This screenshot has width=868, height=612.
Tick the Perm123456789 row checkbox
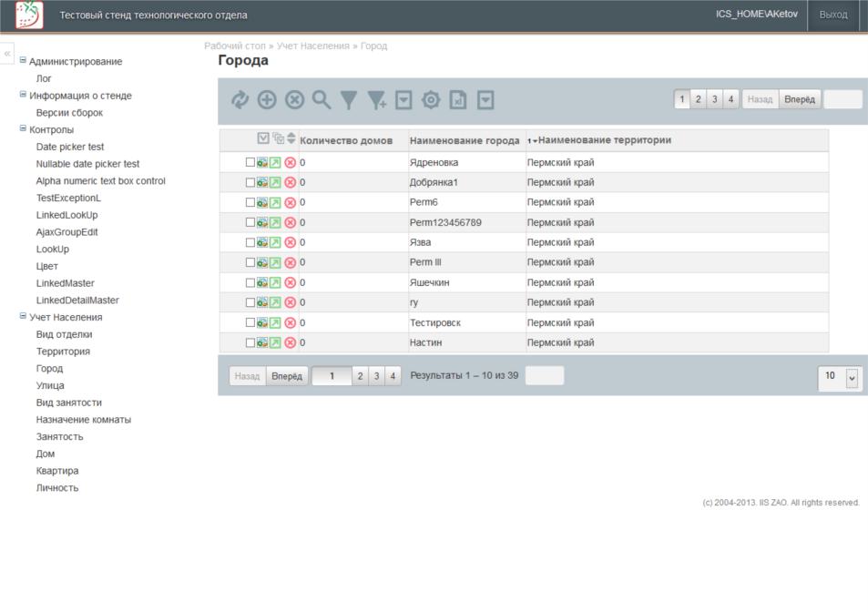(x=250, y=222)
